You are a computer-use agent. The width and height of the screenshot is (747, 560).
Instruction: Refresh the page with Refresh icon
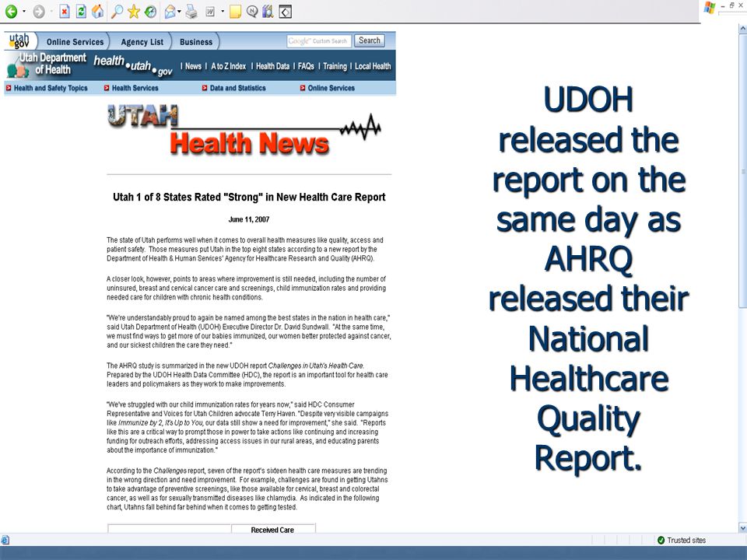point(81,12)
